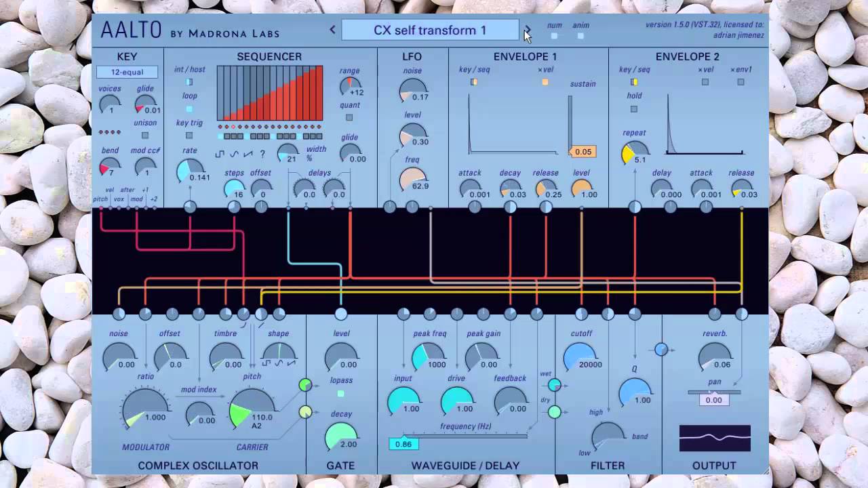Click the carrier pitch knob

252,409
